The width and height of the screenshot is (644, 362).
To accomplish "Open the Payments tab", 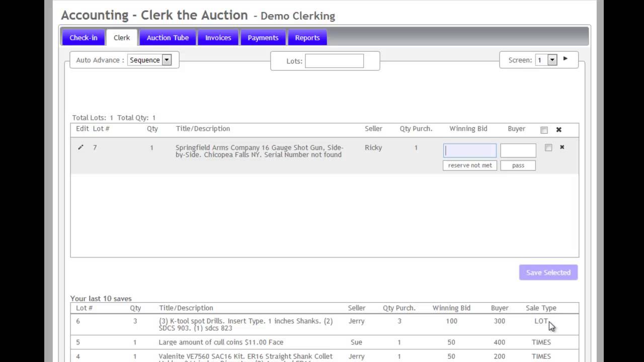I will tap(263, 38).
